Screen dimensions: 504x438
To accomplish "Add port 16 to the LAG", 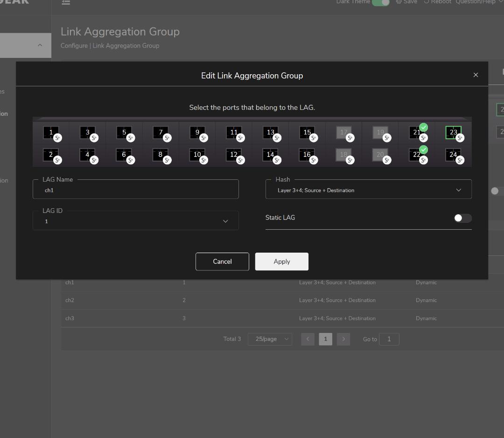I will tap(307, 155).
